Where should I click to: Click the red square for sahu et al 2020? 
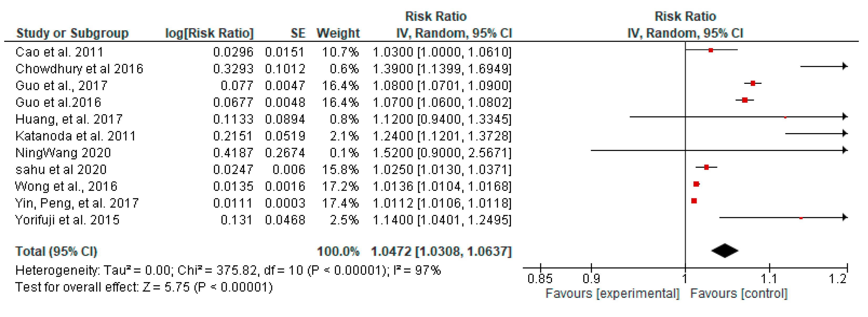tap(706, 167)
